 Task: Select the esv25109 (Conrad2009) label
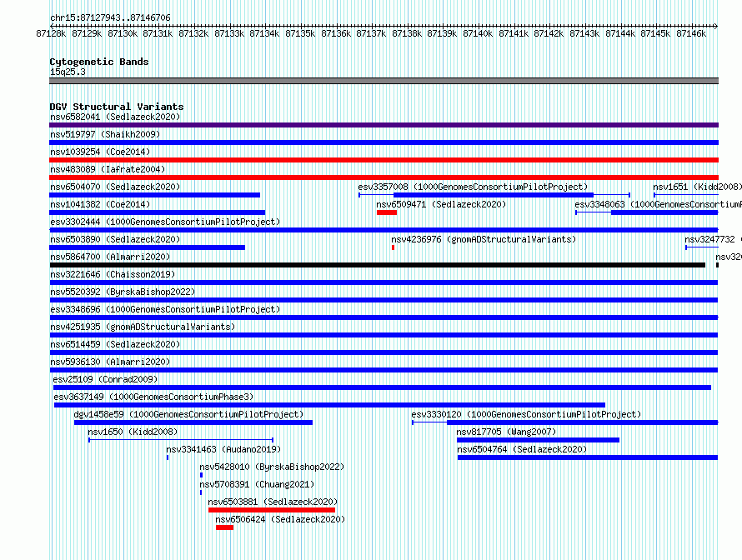105,379
